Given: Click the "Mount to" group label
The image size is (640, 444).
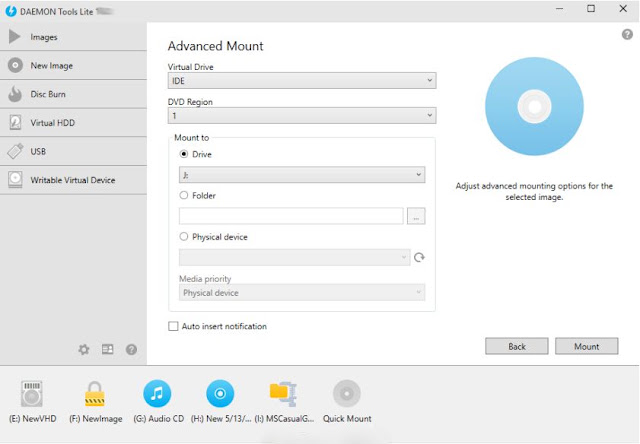Looking at the screenshot, I should pos(191,138).
